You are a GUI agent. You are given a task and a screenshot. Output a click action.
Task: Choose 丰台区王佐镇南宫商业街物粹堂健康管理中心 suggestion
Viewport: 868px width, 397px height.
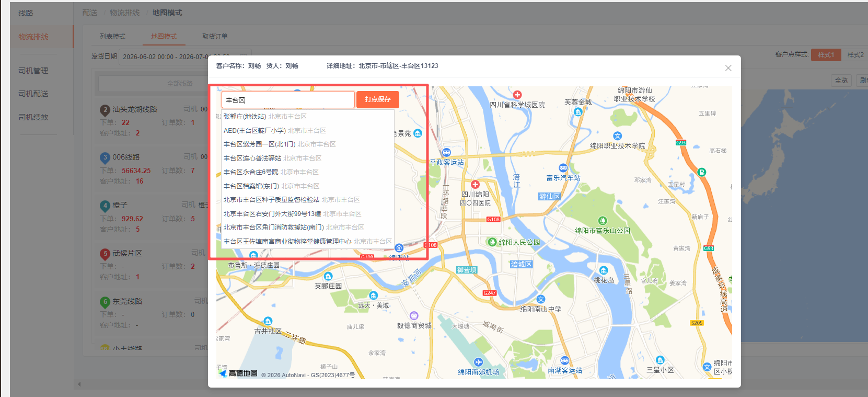point(307,241)
